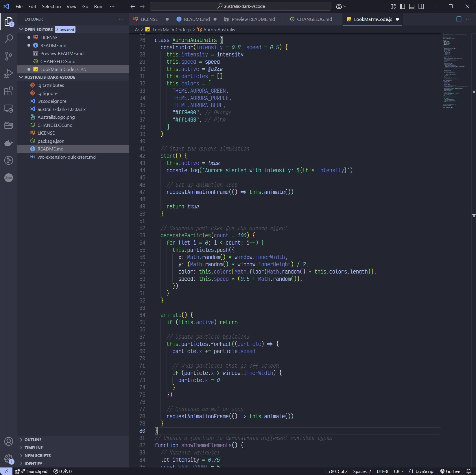This screenshot has width=476, height=475.
Task: Click Go Live in status bar
Action: coord(450,472)
